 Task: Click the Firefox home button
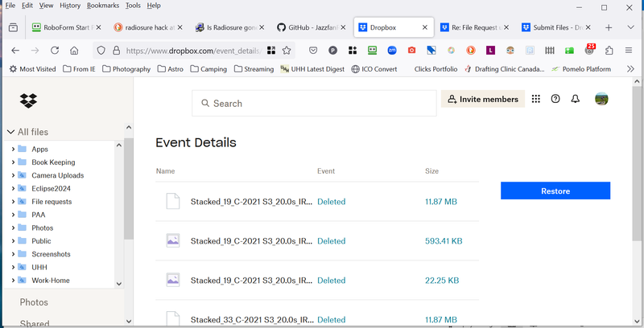coord(74,50)
